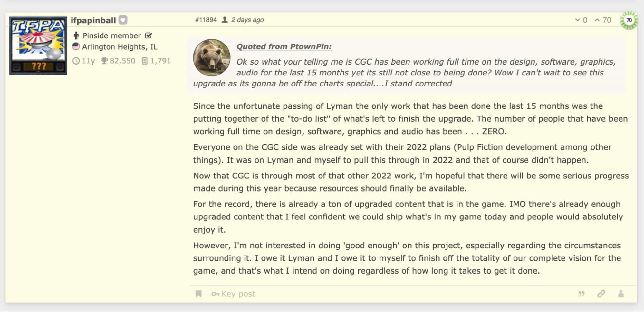
Task: Click the clock icon showing 11y
Action: click(76, 61)
